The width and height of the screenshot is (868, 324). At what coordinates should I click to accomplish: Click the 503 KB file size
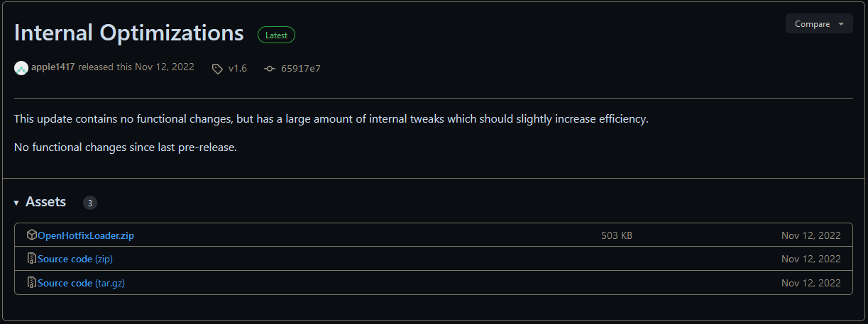pyautogui.click(x=616, y=235)
